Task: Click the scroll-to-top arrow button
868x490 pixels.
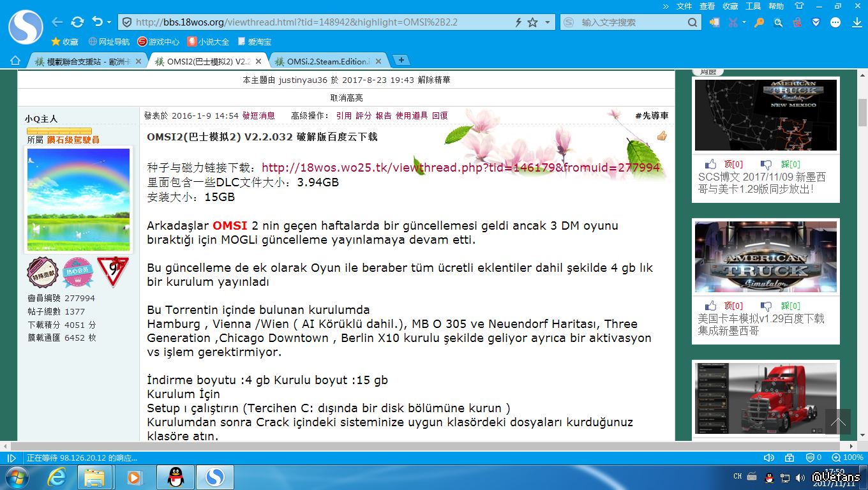Action: [837, 422]
